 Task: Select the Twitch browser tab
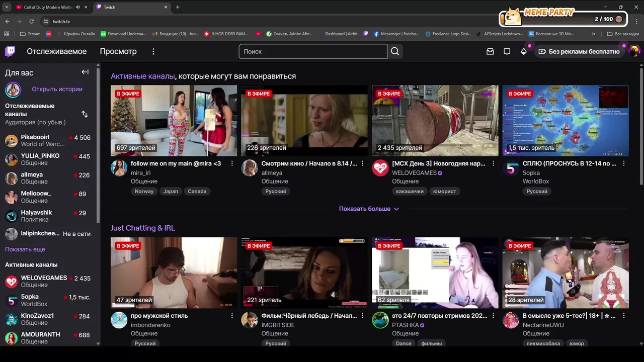tap(131, 7)
